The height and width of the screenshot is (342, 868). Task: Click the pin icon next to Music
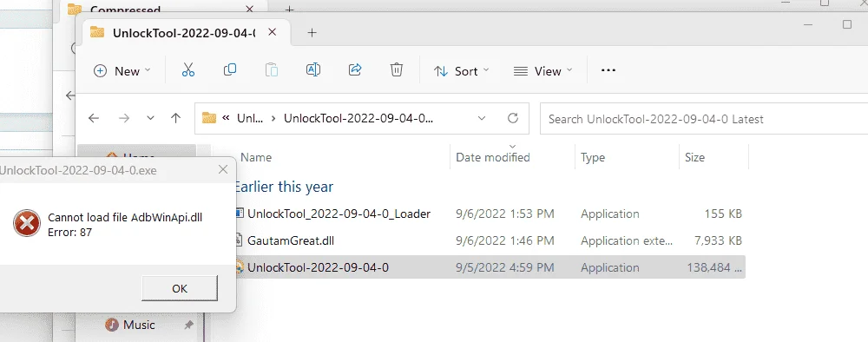click(x=188, y=325)
